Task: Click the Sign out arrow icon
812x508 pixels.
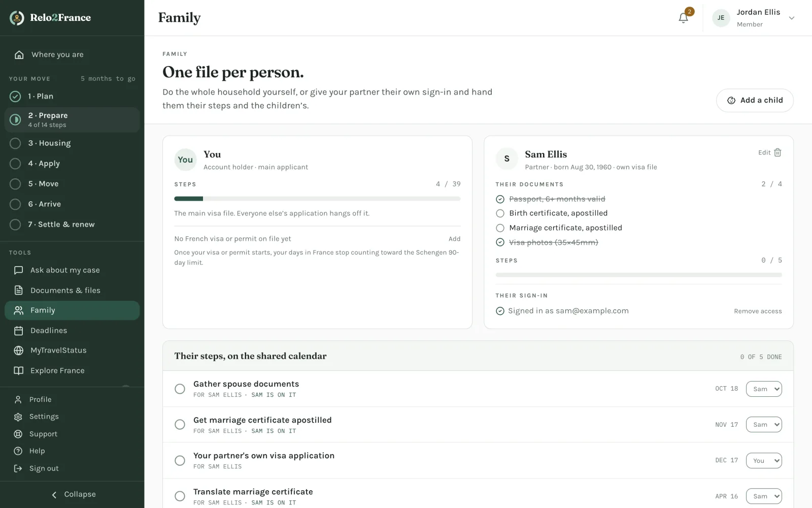Action: click(18, 468)
